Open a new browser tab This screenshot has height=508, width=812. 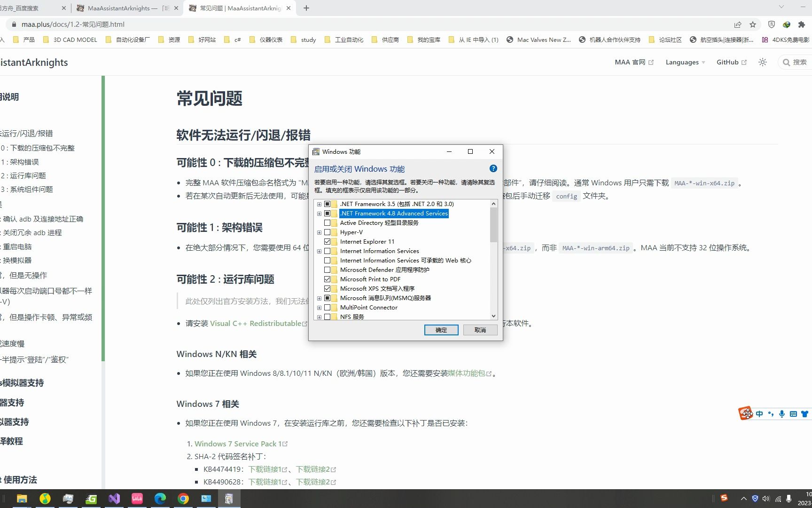tap(306, 8)
